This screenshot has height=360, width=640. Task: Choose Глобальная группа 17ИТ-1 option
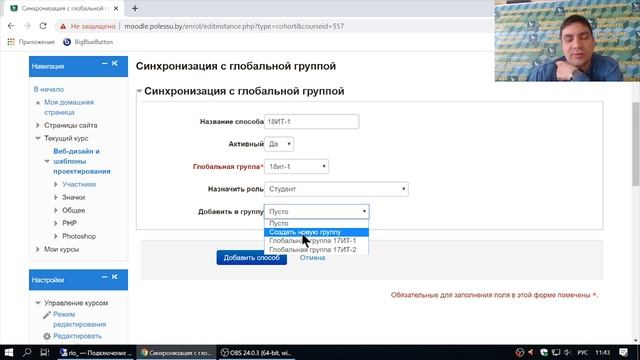[x=316, y=241]
